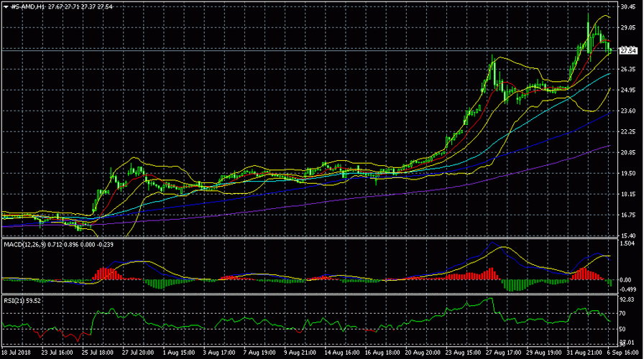
Task: Click the 6 Sep 16:00 time label
Action: pyautogui.click(x=622, y=353)
